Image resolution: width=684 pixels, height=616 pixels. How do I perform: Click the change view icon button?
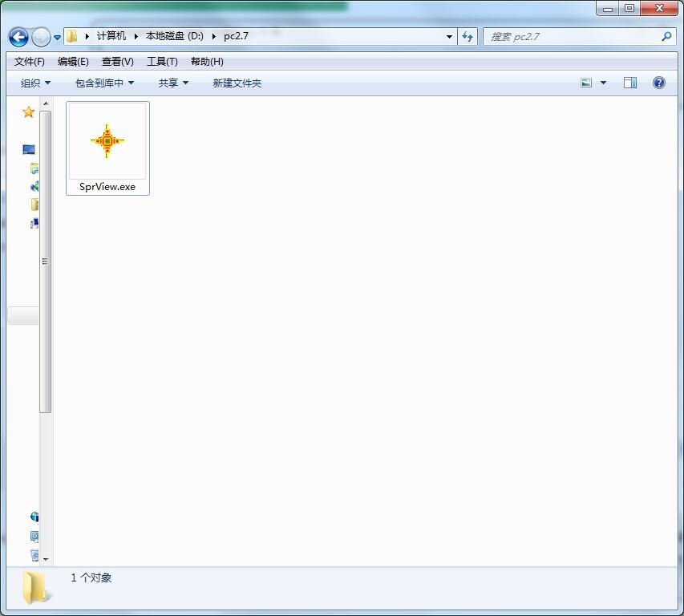[586, 83]
